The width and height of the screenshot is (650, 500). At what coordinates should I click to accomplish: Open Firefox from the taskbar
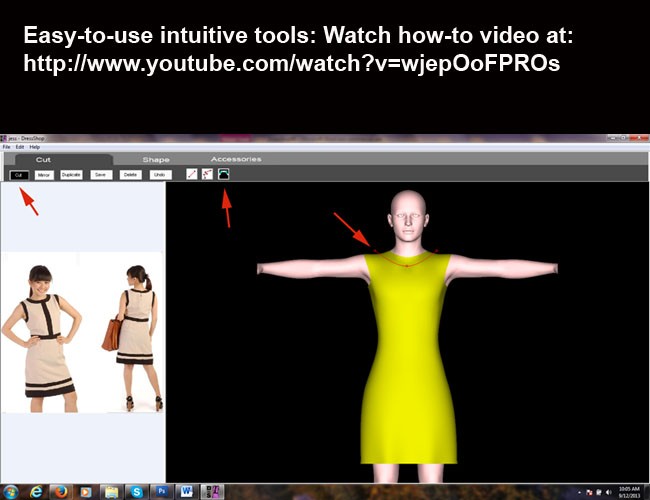click(x=61, y=492)
